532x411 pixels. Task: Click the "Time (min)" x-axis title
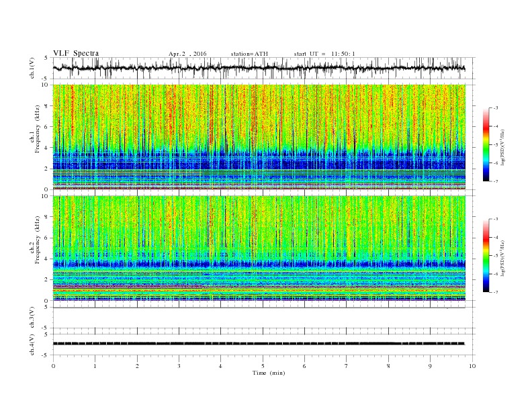[x=269, y=373]
